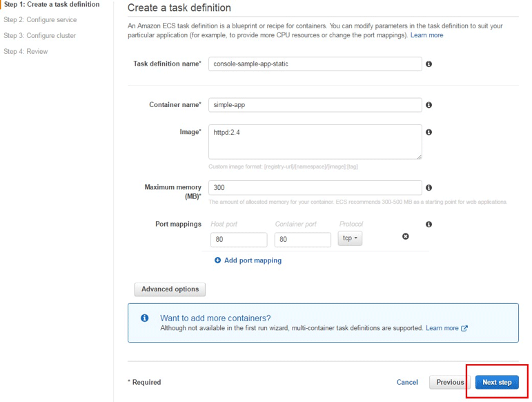
Task: Click info icon beside Container name
Action: [429, 105]
